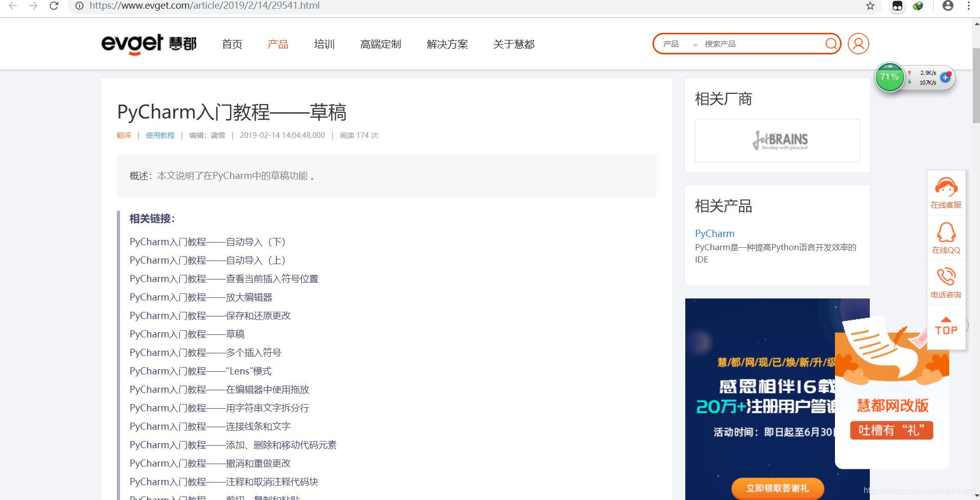Viewport: 980px width, 500px height.
Task: Open the browser profile avatar icon
Action: (948, 6)
